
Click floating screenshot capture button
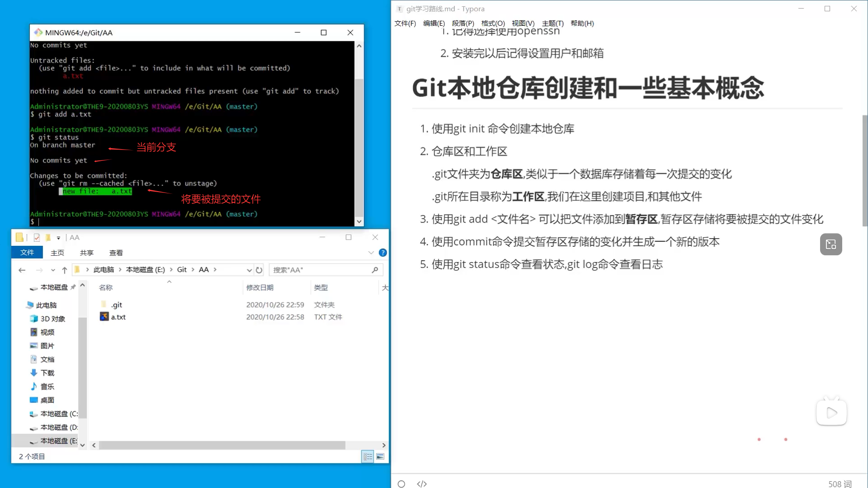pos(831,244)
